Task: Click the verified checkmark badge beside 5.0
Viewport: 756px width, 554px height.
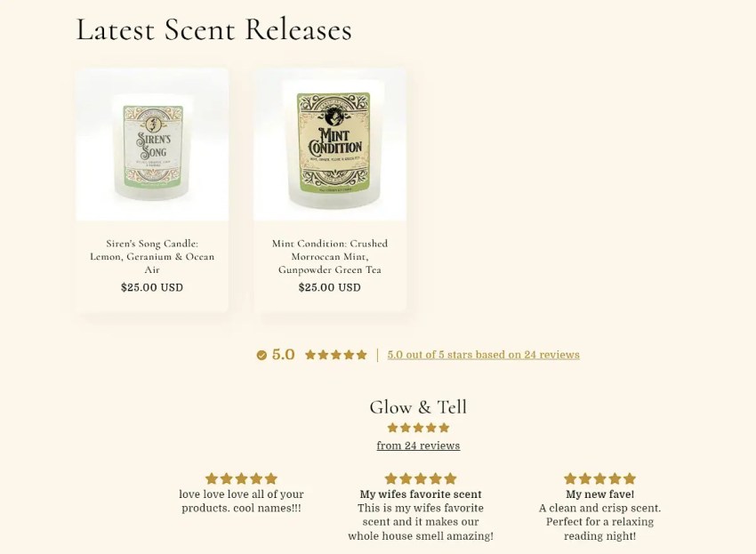Action: (x=261, y=355)
